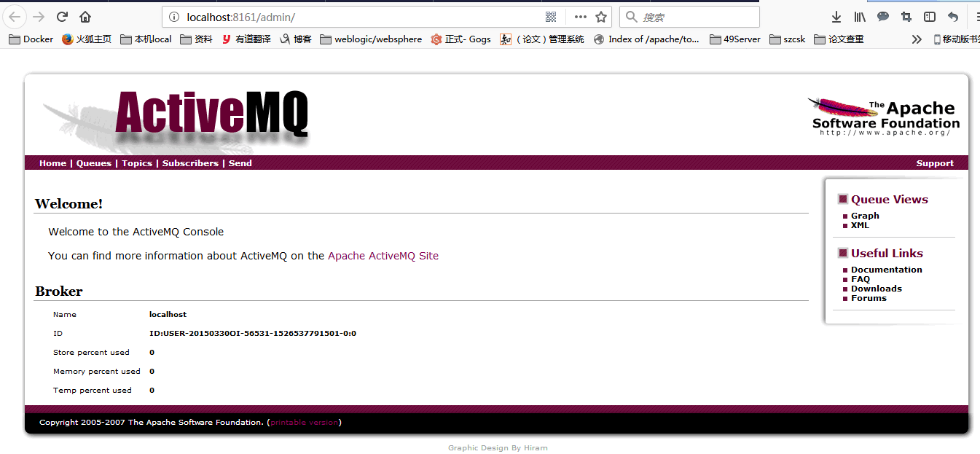The height and width of the screenshot is (454, 980).
Task: Open the 论文查重 bookmark folder
Action: pos(839,39)
